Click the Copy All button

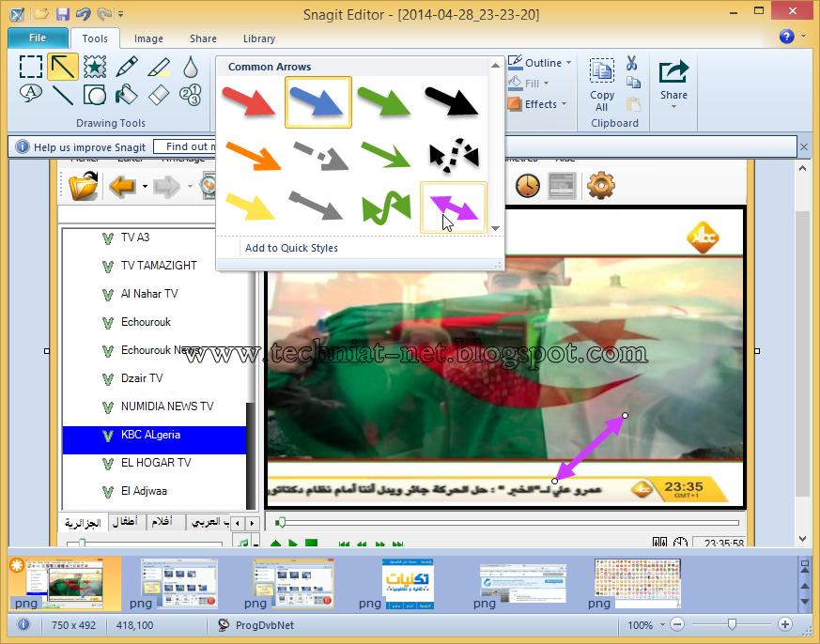coord(601,84)
